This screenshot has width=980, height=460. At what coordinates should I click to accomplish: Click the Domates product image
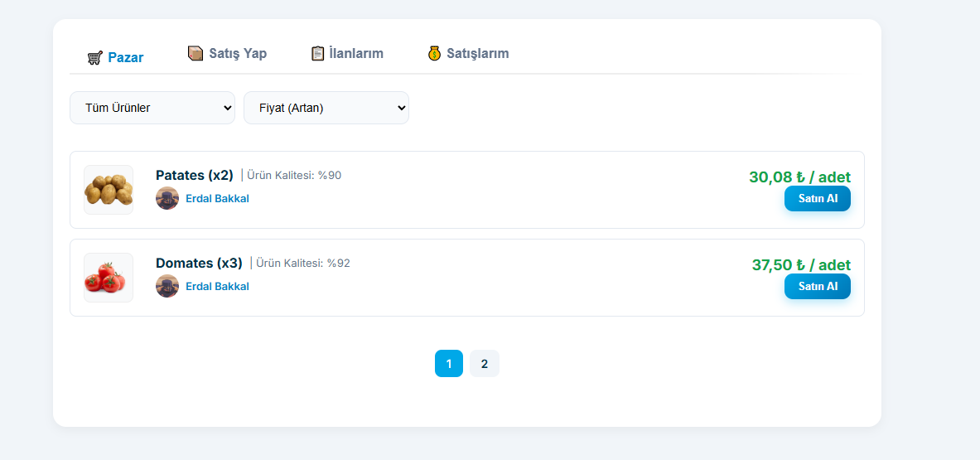tap(109, 278)
